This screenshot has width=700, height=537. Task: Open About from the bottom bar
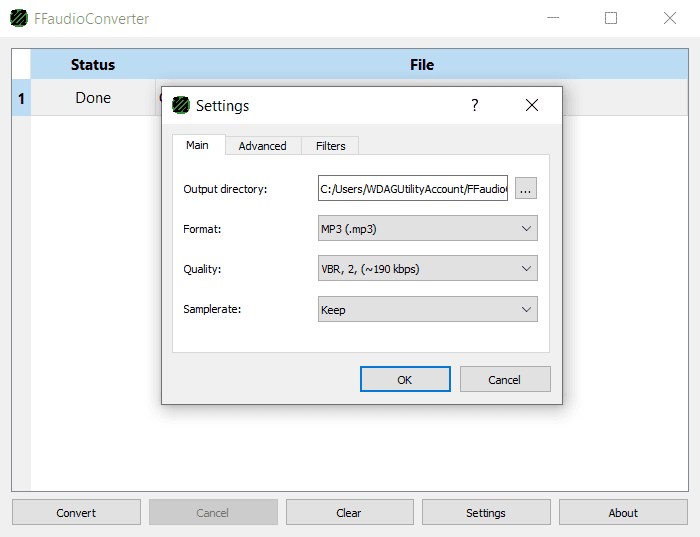tap(623, 513)
